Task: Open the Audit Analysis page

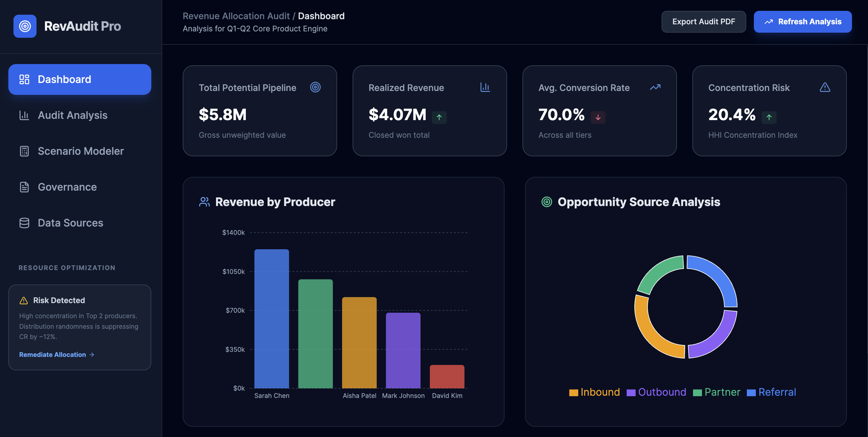Action: point(72,115)
